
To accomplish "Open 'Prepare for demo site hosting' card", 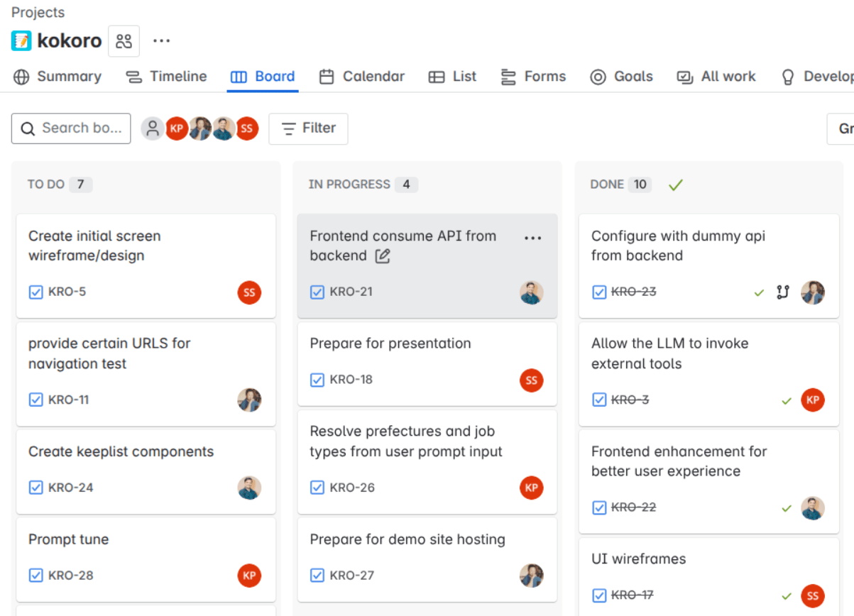I will tap(427, 559).
